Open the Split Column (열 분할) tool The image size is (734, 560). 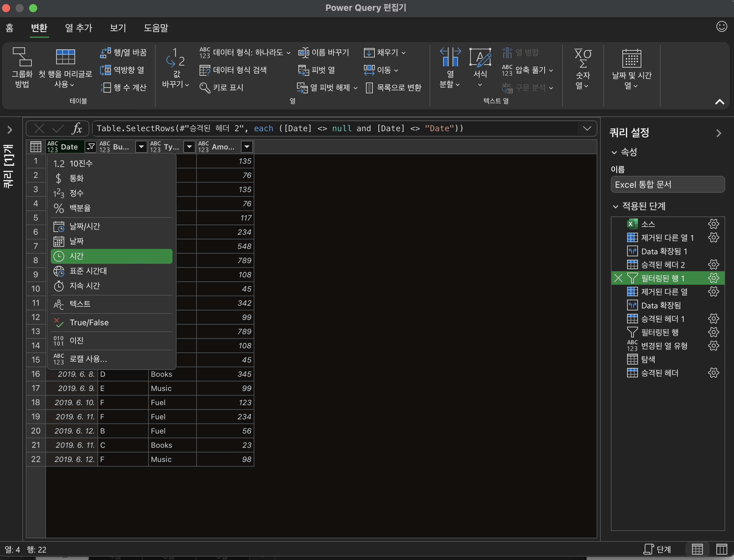pyautogui.click(x=450, y=68)
